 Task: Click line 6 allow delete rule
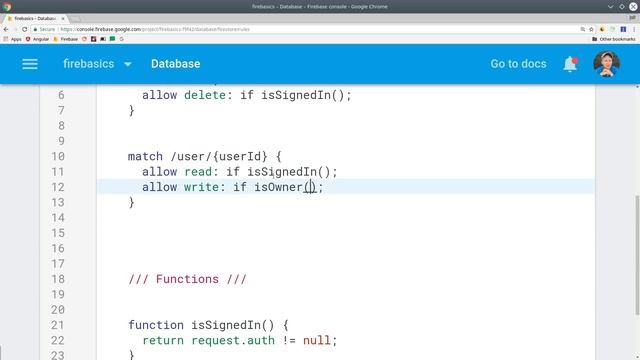(247, 95)
